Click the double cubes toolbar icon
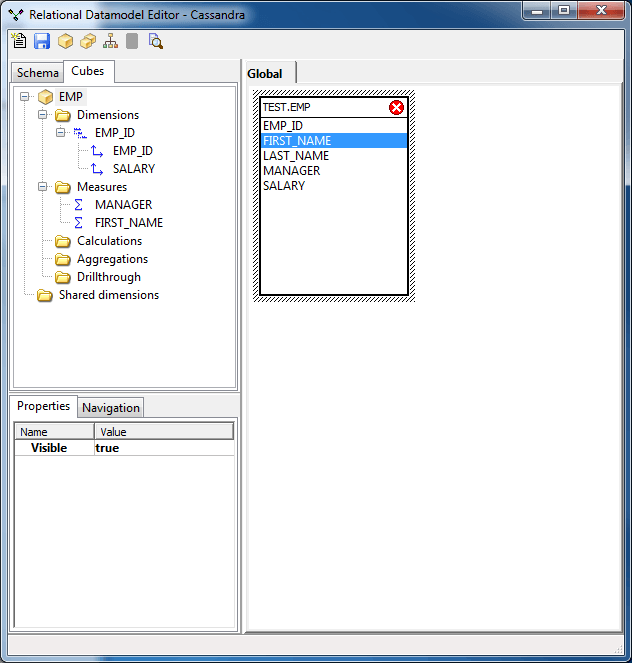This screenshot has height=663, width=632. (x=88, y=41)
